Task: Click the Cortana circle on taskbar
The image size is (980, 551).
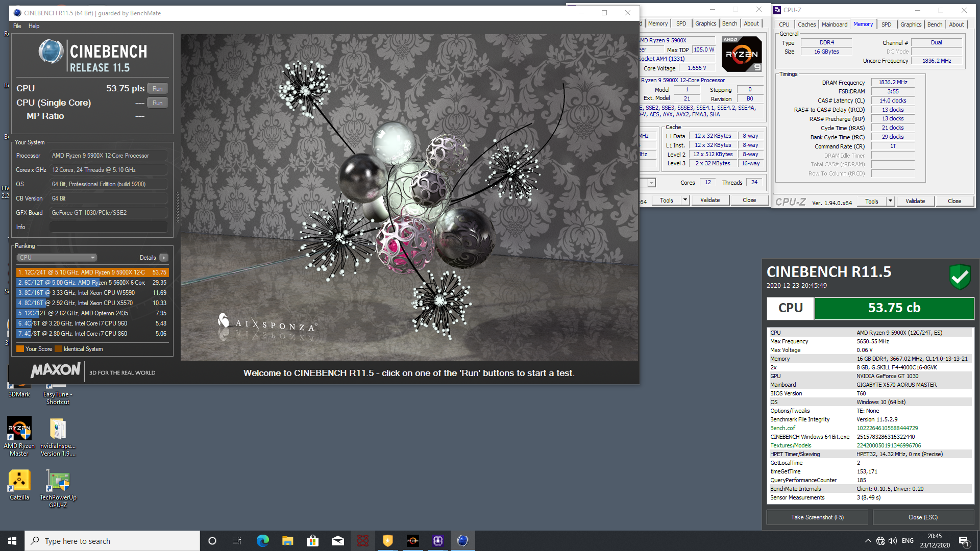Action: coord(212,541)
